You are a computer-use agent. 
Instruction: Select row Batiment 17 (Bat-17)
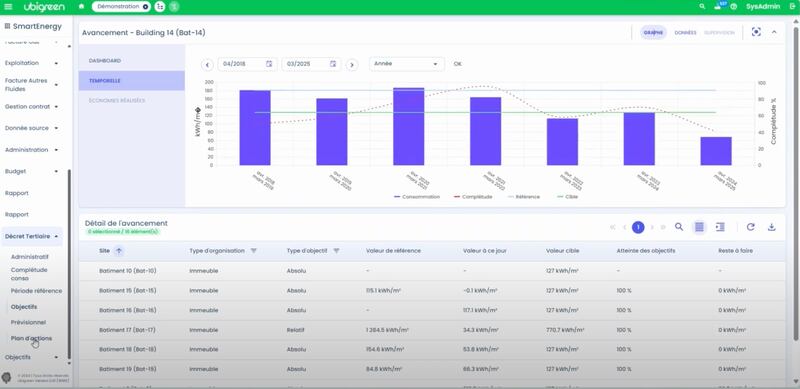click(x=432, y=330)
